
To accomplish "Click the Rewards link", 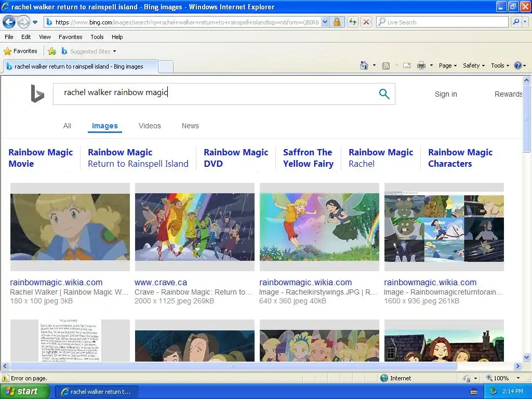I will [508, 95].
